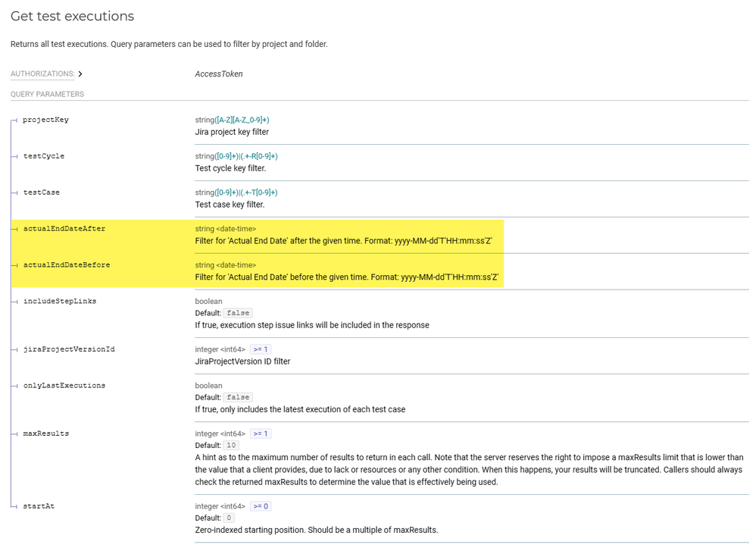756x554 pixels.
Task: Select the jiraProjectVersionId parameter name
Action: tap(68, 349)
